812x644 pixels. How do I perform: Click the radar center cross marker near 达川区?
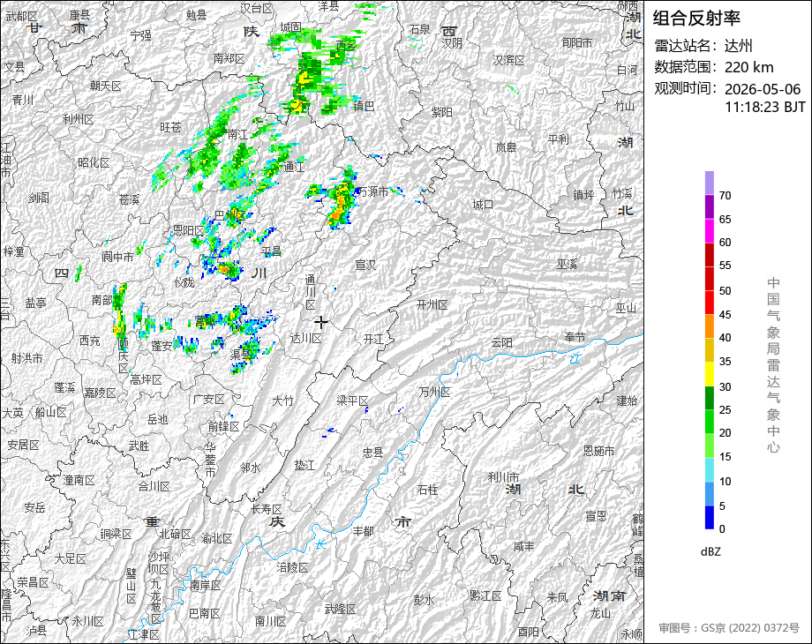[321, 323]
